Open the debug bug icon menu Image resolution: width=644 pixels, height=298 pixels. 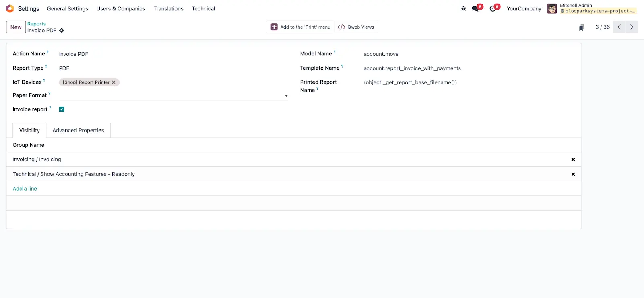click(463, 8)
